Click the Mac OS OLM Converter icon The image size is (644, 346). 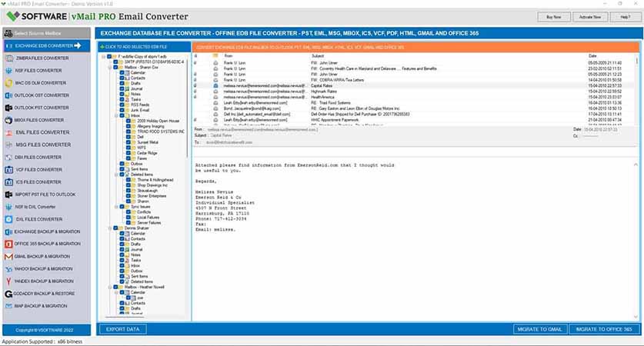pos(8,83)
